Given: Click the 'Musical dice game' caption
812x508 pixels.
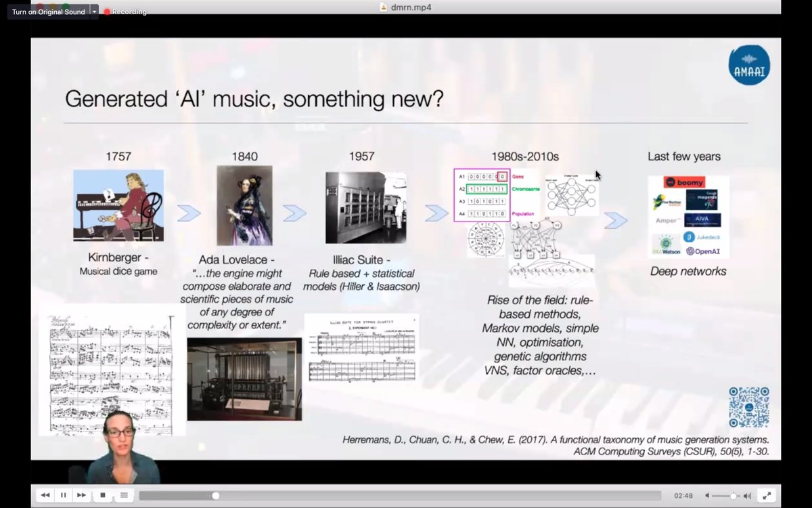Looking at the screenshot, I should pos(118,272).
